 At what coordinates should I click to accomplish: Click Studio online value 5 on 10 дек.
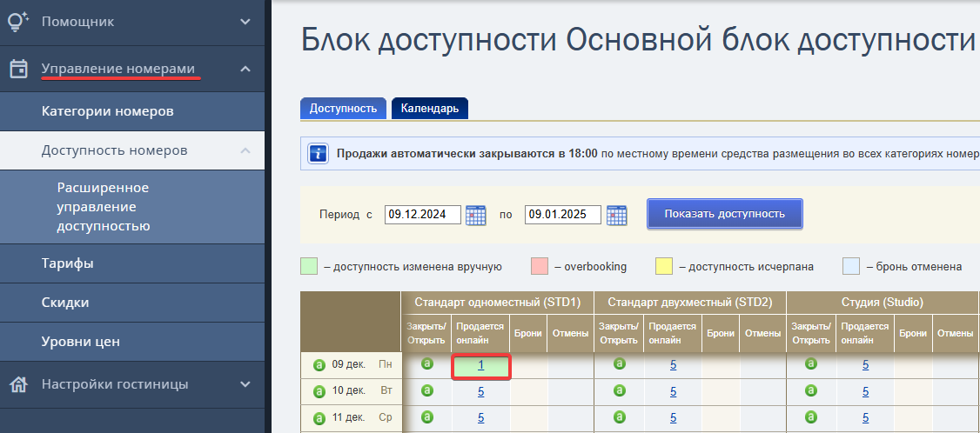[x=866, y=392]
